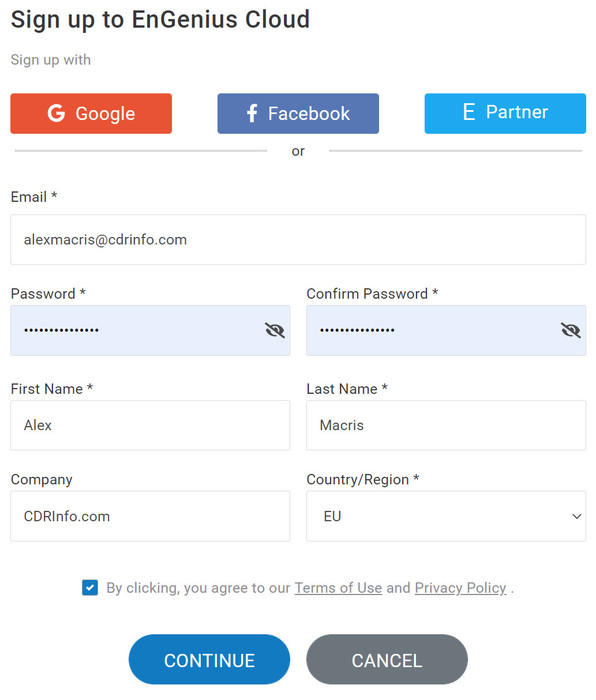Image resolution: width=596 pixels, height=700 pixels.
Task: Click into the Confirm Password field
Action: tap(446, 330)
